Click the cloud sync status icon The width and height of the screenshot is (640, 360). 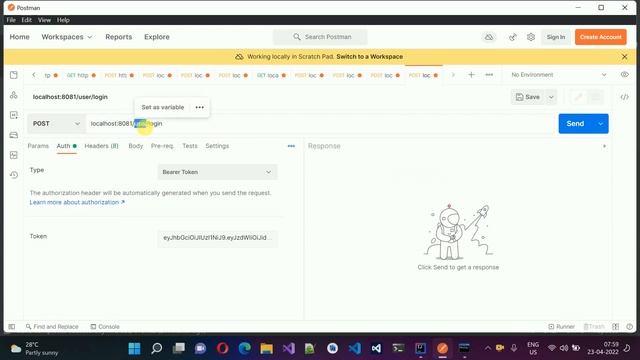(x=489, y=37)
